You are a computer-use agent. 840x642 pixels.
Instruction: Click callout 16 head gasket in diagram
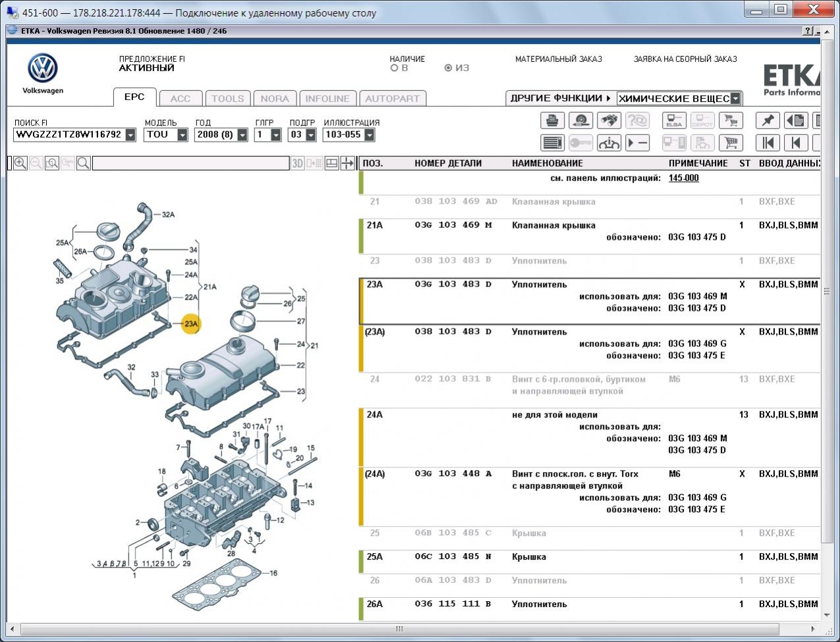(273, 574)
